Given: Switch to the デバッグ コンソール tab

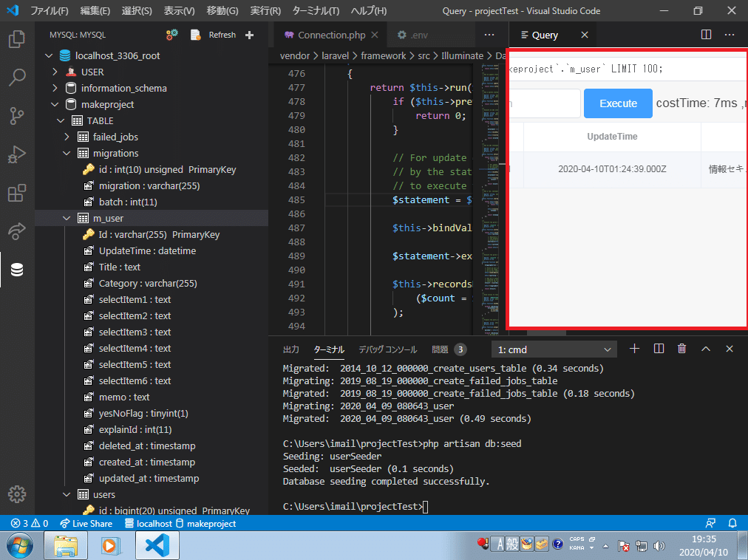Looking at the screenshot, I should [x=388, y=349].
